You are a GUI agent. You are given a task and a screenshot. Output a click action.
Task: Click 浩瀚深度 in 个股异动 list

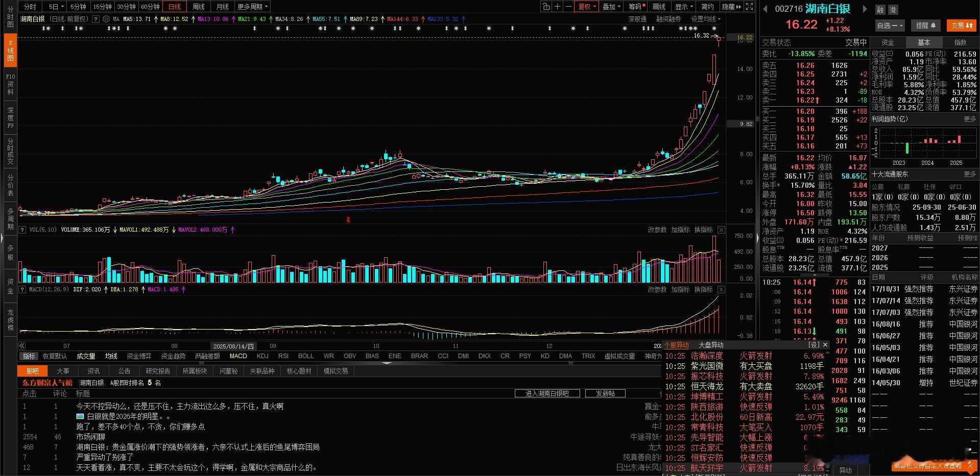pyautogui.click(x=707, y=356)
